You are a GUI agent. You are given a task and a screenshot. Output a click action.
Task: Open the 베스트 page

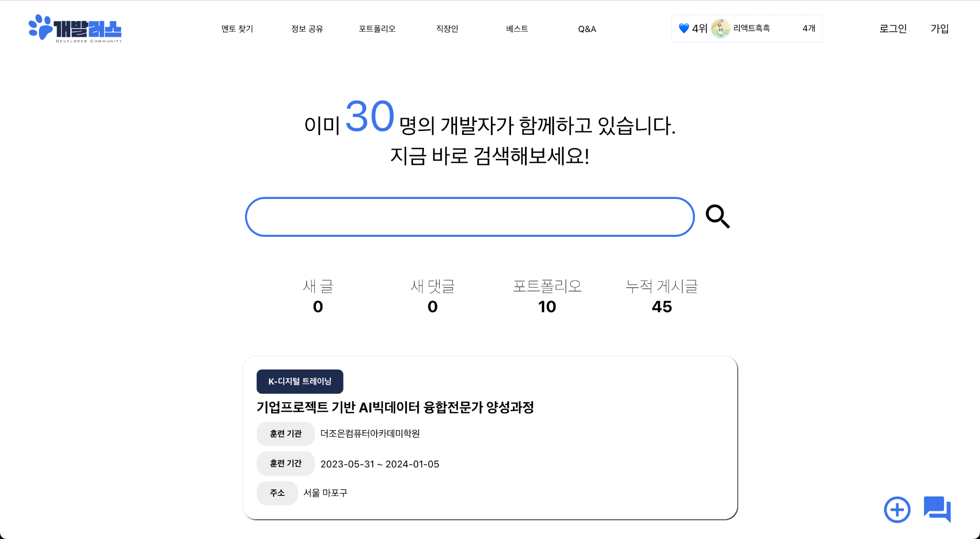pos(517,29)
